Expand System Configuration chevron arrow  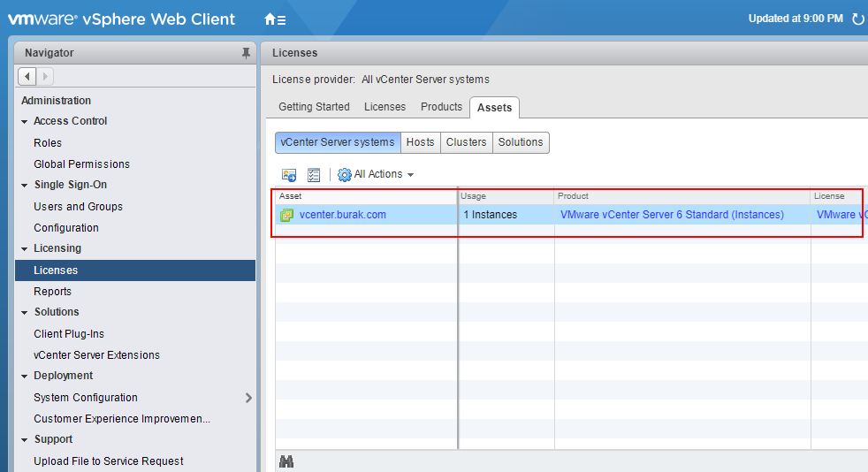tap(248, 398)
